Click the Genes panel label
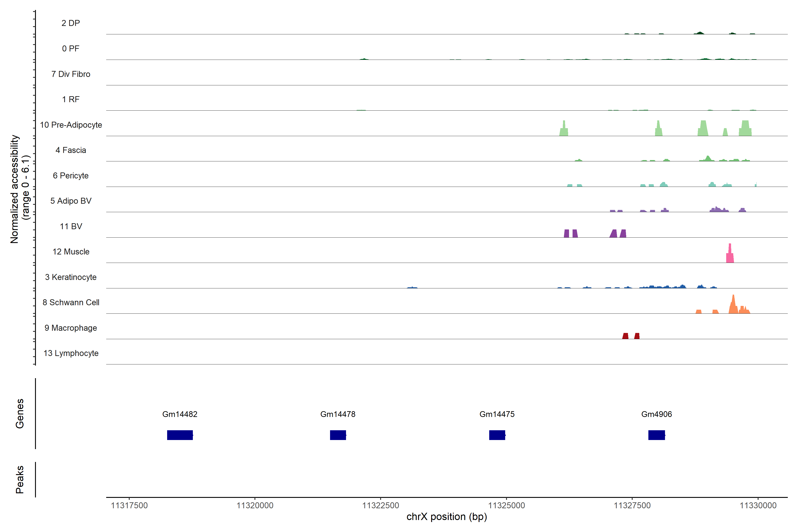Image resolution: width=798 pixels, height=532 pixels. click(20, 414)
